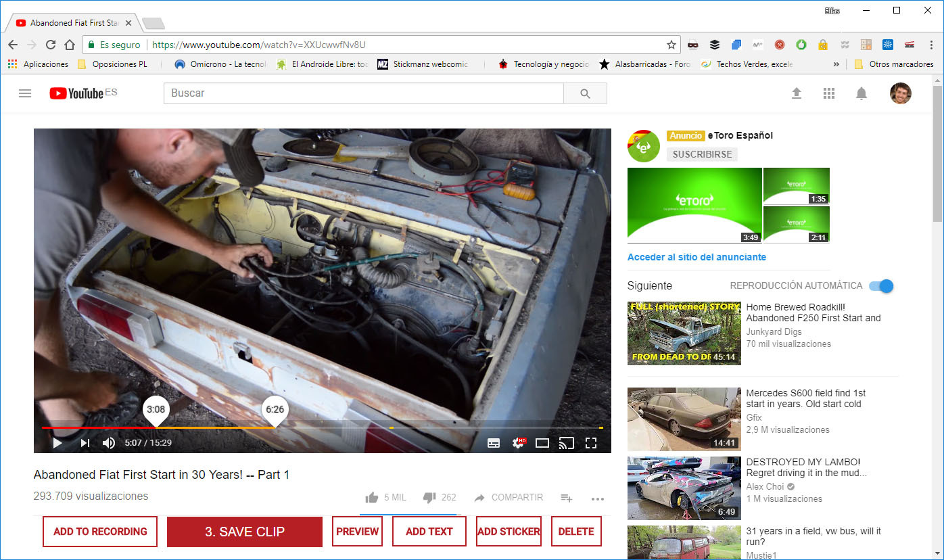Click Aplicaciones in the bookmarks bar
944x560 pixels.
[x=39, y=64]
